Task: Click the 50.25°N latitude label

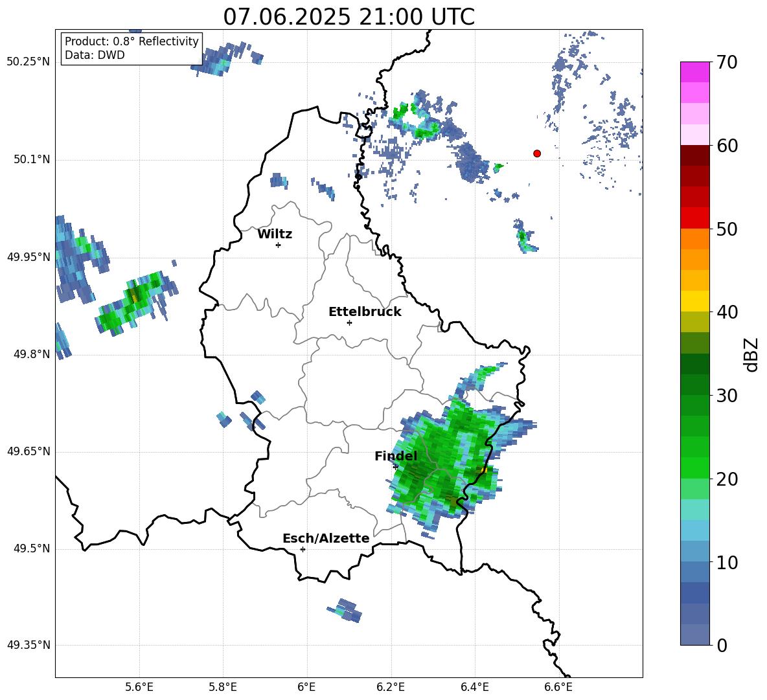Action: [x=29, y=62]
